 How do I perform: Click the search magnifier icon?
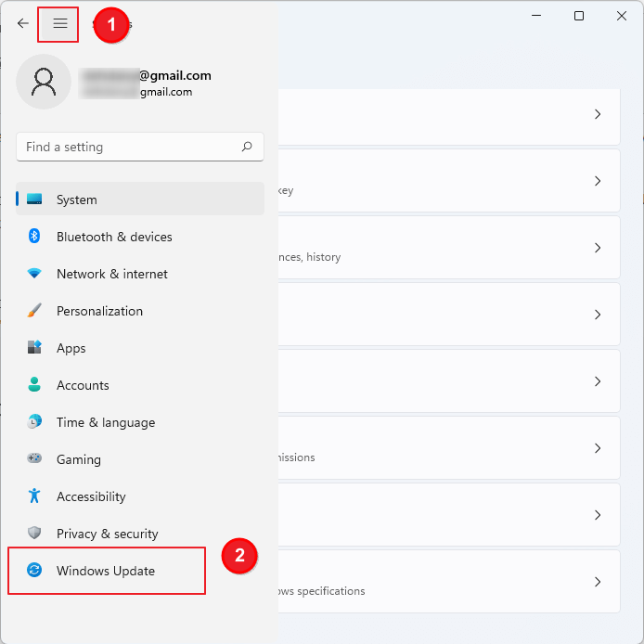coord(247,147)
